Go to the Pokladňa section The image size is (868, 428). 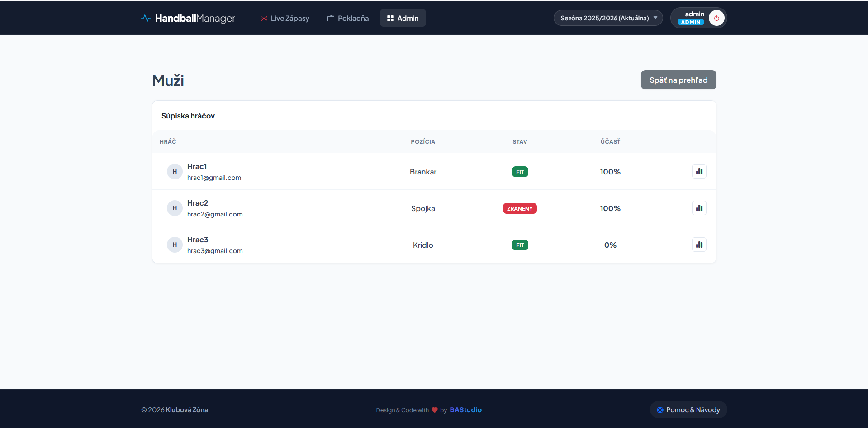[348, 18]
